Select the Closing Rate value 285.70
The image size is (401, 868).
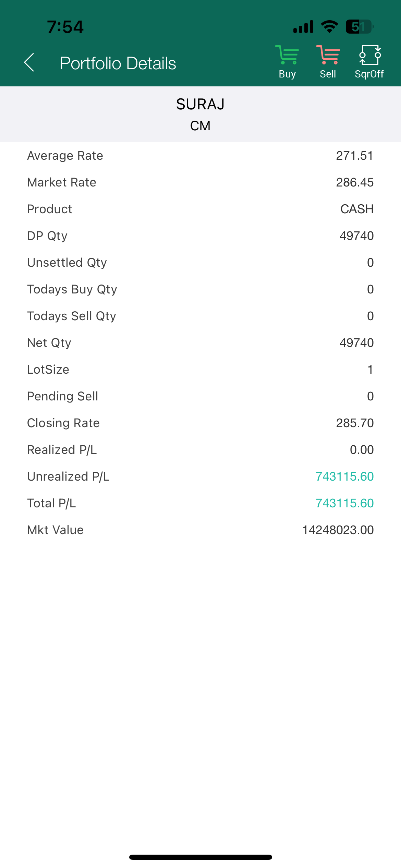click(355, 423)
